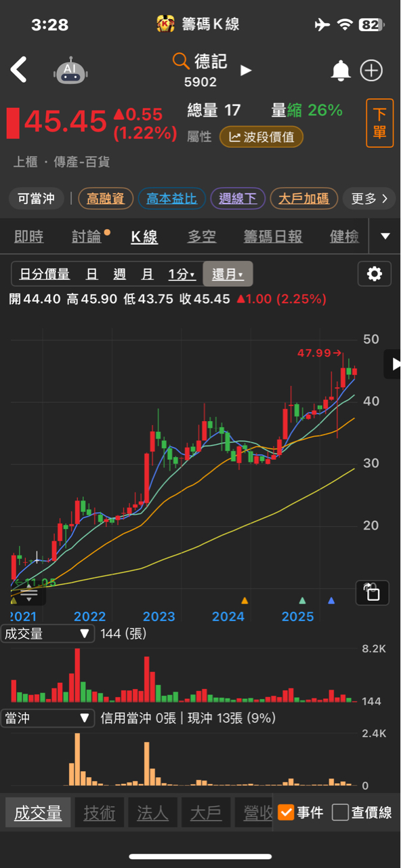Tap the orange triangle event marker
Viewport: 401px width, 868px height.
tap(245, 600)
